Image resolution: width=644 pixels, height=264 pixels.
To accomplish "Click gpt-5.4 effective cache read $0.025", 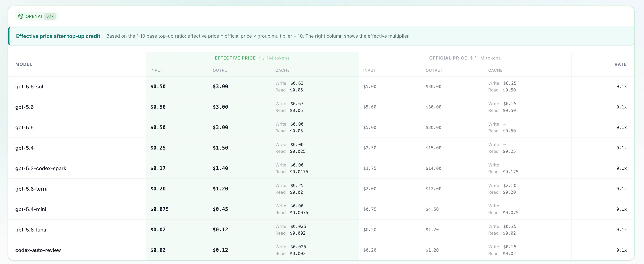I will click(x=298, y=151).
